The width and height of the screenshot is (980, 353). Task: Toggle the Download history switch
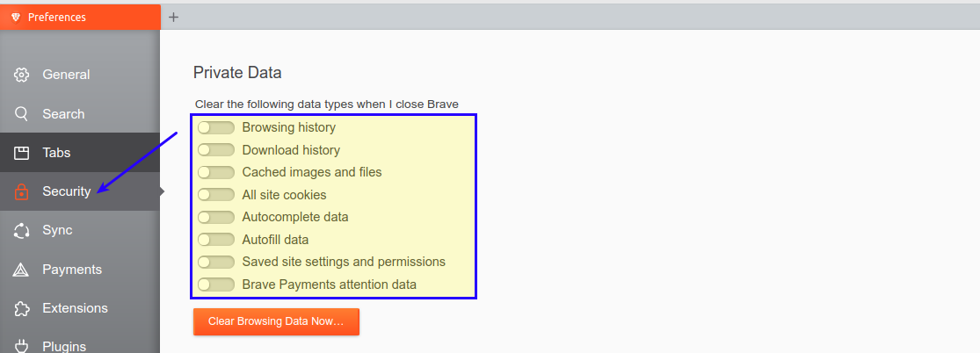(x=215, y=150)
